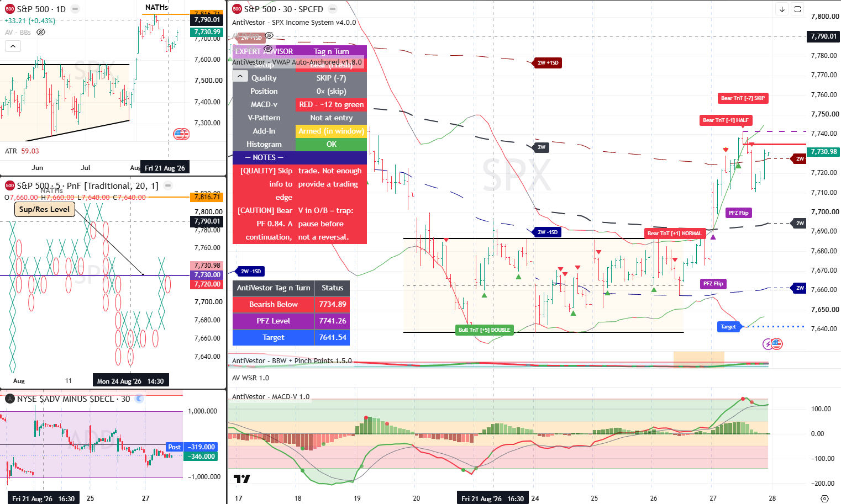Click the upper PFZ Flip label
This screenshot has width=841, height=504.
[x=738, y=213]
